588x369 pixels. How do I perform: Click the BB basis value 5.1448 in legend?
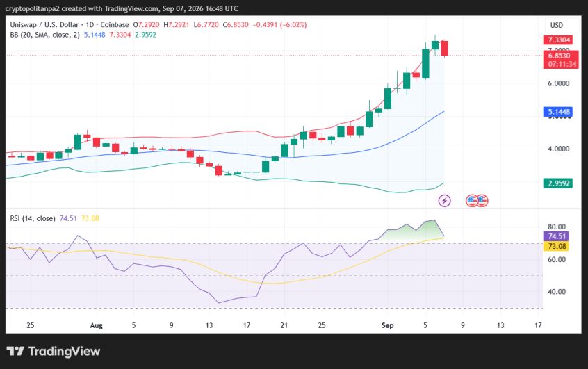point(95,35)
